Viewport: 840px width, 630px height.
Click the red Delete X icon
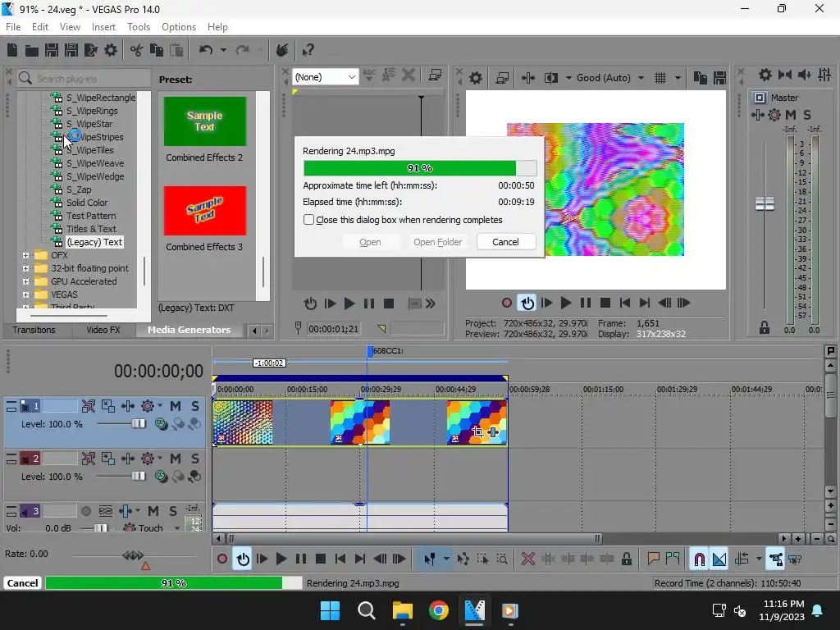pyautogui.click(x=528, y=559)
